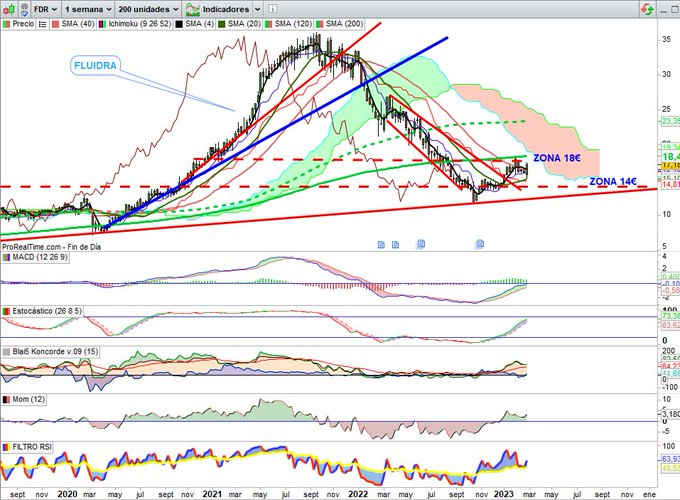The height and width of the screenshot is (500, 680).
Task: Click the FILTRO RSI indicator color icon
Action: [6, 447]
